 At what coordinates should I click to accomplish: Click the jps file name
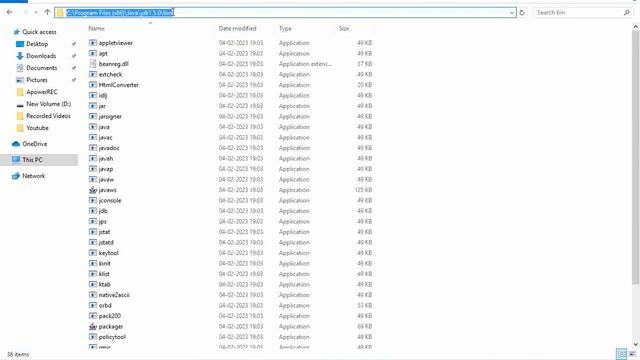pyautogui.click(x=102, y=222)
